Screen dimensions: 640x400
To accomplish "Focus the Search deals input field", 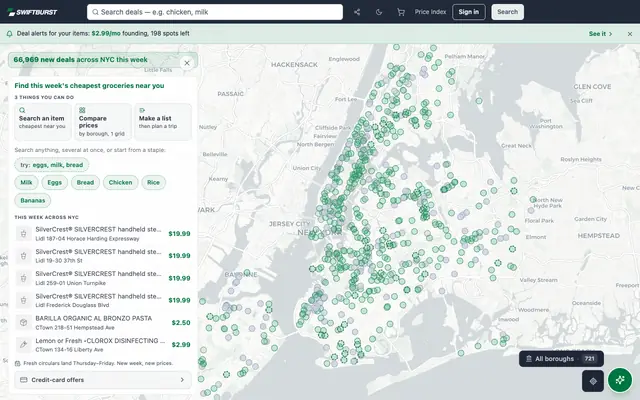I will pyautogui.click(x=215, y=12).
